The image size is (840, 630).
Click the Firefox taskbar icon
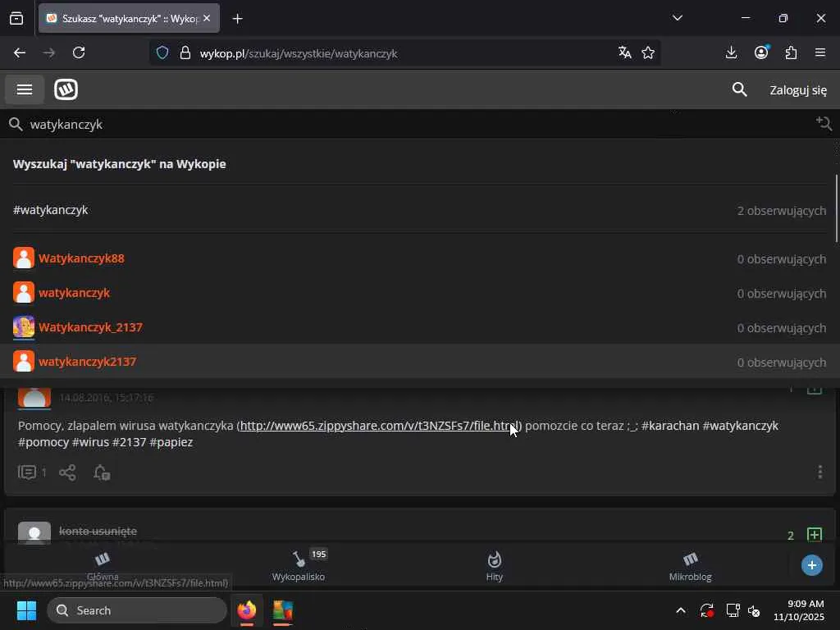247,610
